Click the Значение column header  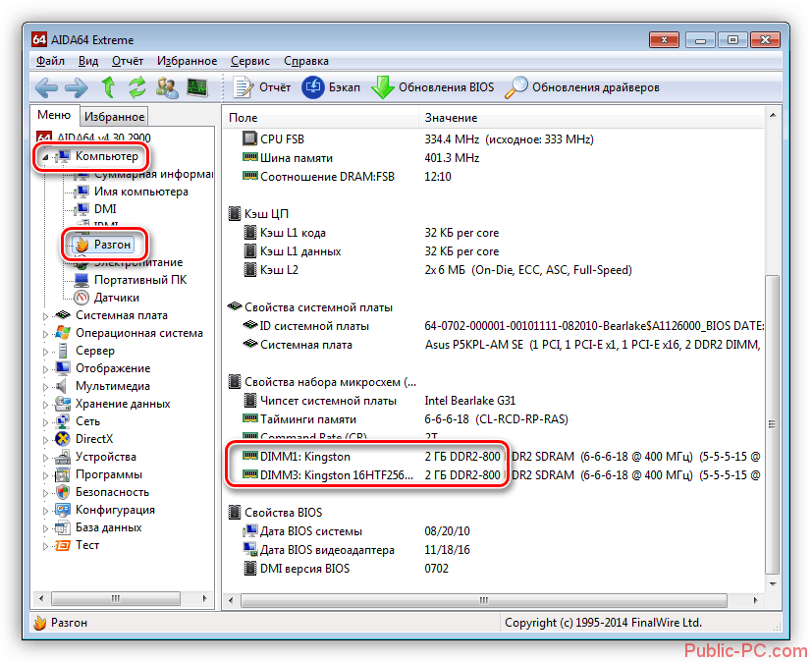450,117
